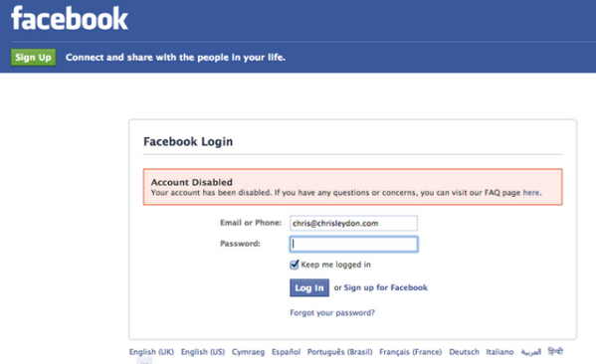
Task: Select Português (Brasil) language
Action: [x=340, y=352]
